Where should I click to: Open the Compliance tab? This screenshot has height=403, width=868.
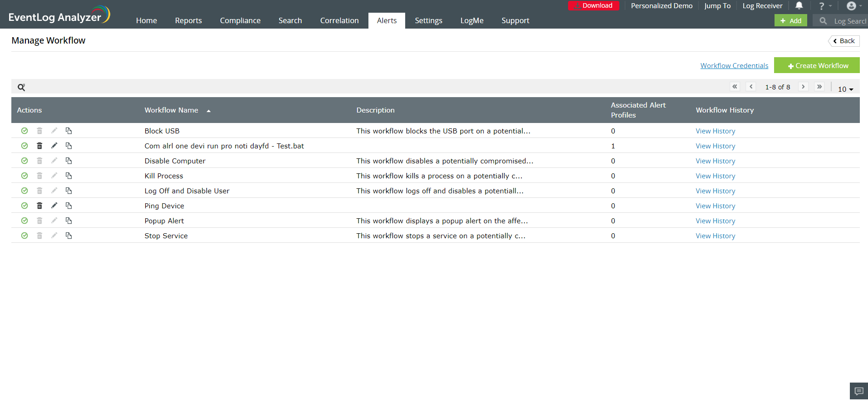(240, 20)
